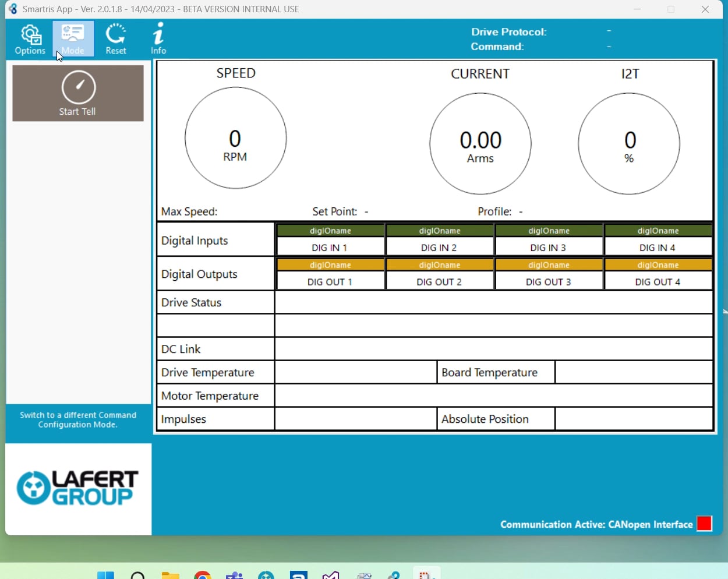Toggle the DIG OUT 1 output

[330, 281]
